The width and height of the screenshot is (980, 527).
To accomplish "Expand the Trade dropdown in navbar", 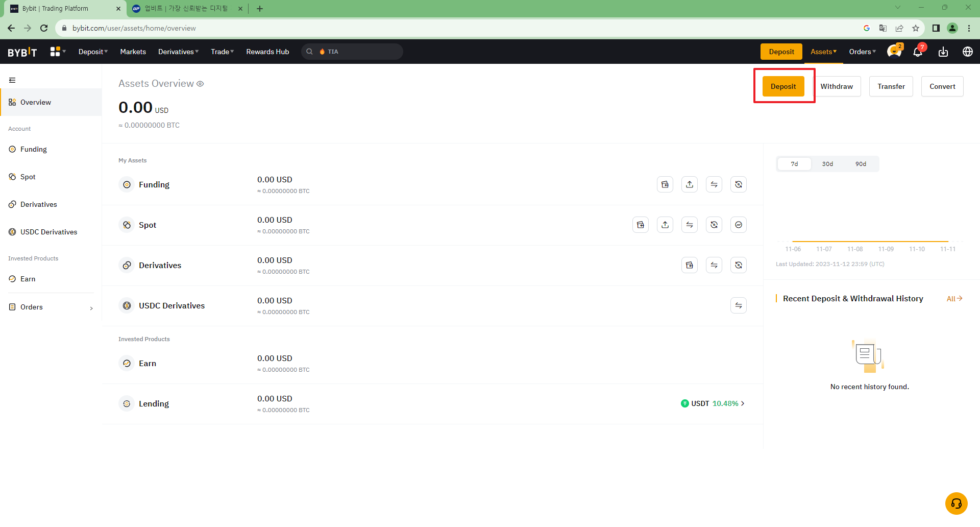I will pyautogui.click(x=222, y=52).
